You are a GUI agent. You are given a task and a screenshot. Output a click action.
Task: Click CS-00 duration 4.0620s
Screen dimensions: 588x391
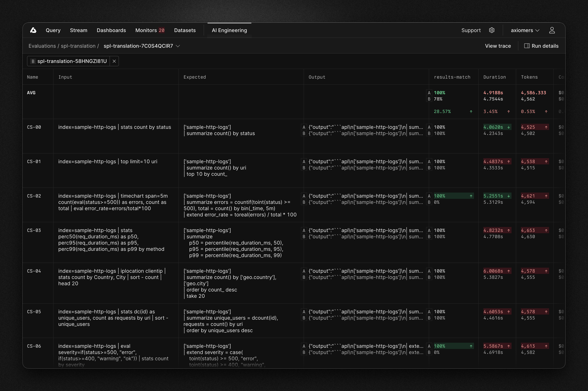coord(497,127)
